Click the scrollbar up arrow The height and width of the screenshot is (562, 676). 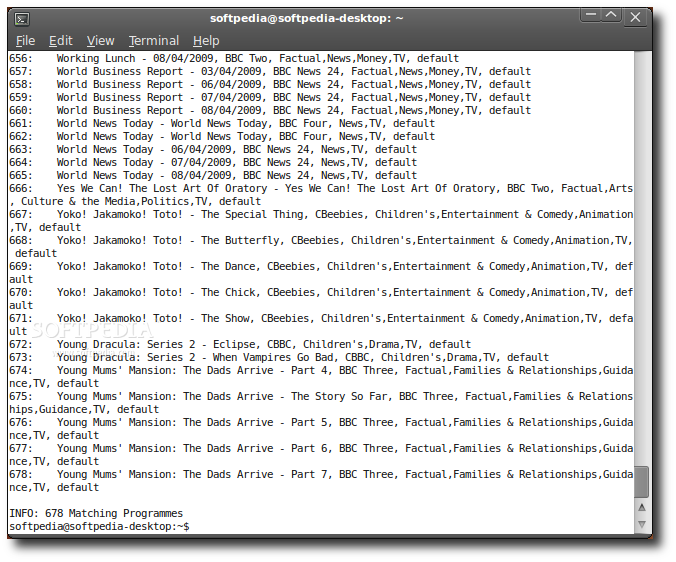pos(642,507)
